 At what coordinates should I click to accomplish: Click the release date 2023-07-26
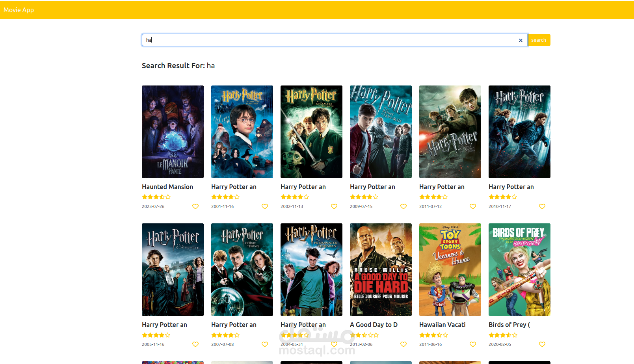[x=153, y=206]
